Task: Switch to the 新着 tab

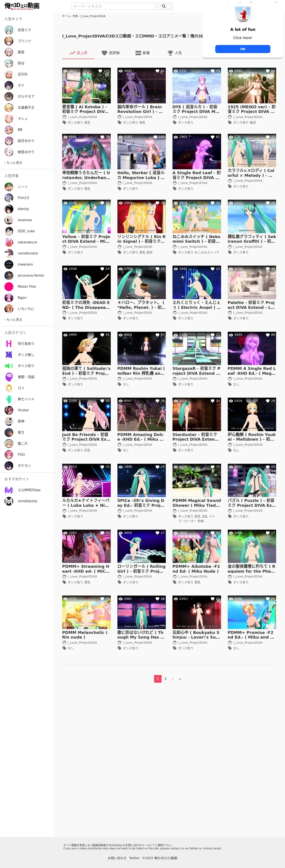Action: [143, 53]
